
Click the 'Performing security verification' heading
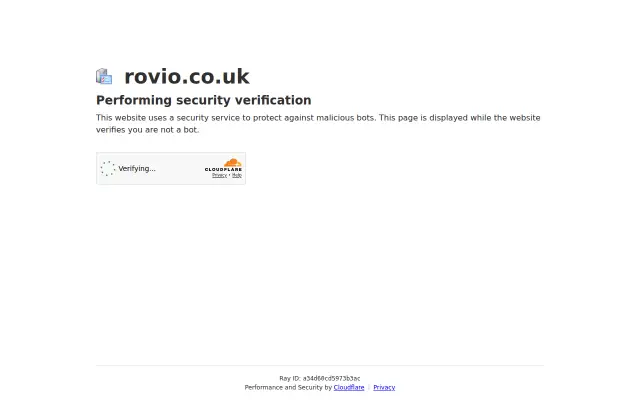tap(204, 100)
